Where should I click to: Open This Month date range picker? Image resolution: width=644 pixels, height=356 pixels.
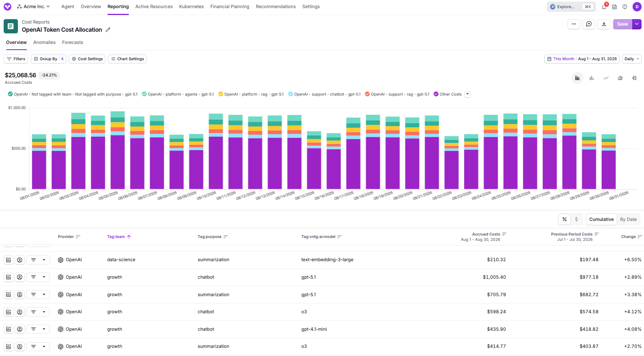[582, 59]
